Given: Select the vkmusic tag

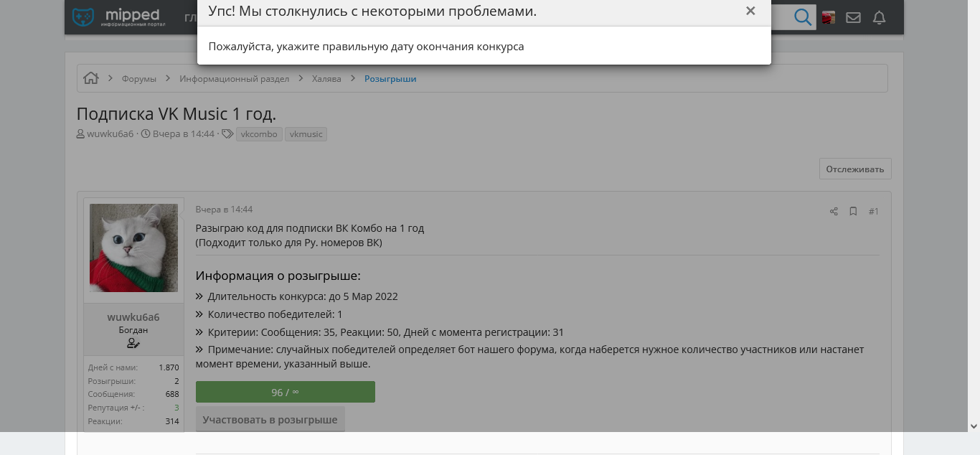Looking at the screenshot, I should point(306,134).
